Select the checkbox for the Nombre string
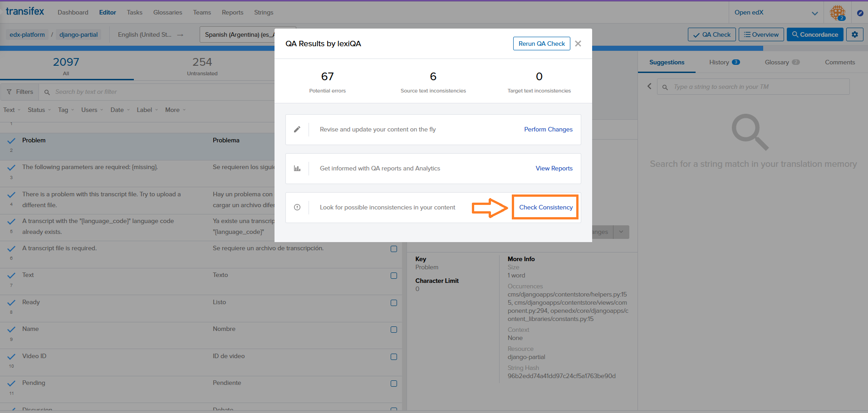This screenshot has height=413, width=868. [393, 330]
